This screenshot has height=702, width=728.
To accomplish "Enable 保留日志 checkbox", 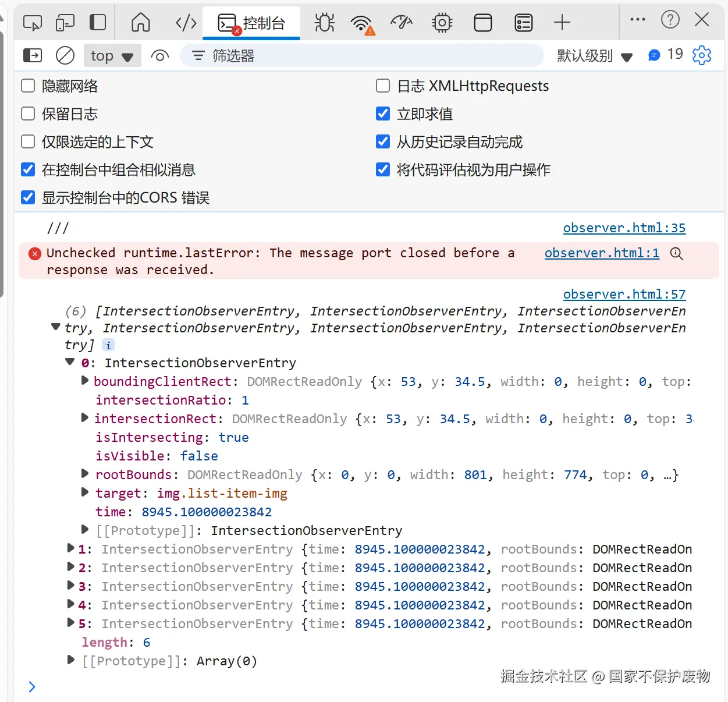I will coord(28,114).
